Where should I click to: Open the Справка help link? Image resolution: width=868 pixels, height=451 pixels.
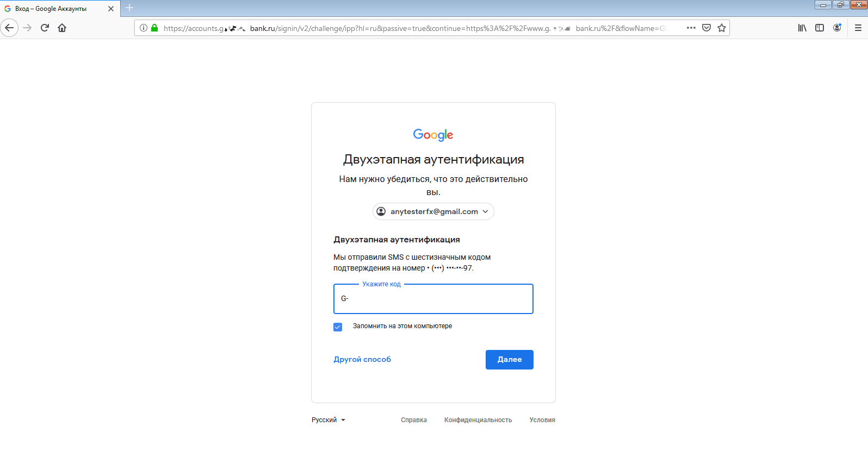[x=414, y=420]
